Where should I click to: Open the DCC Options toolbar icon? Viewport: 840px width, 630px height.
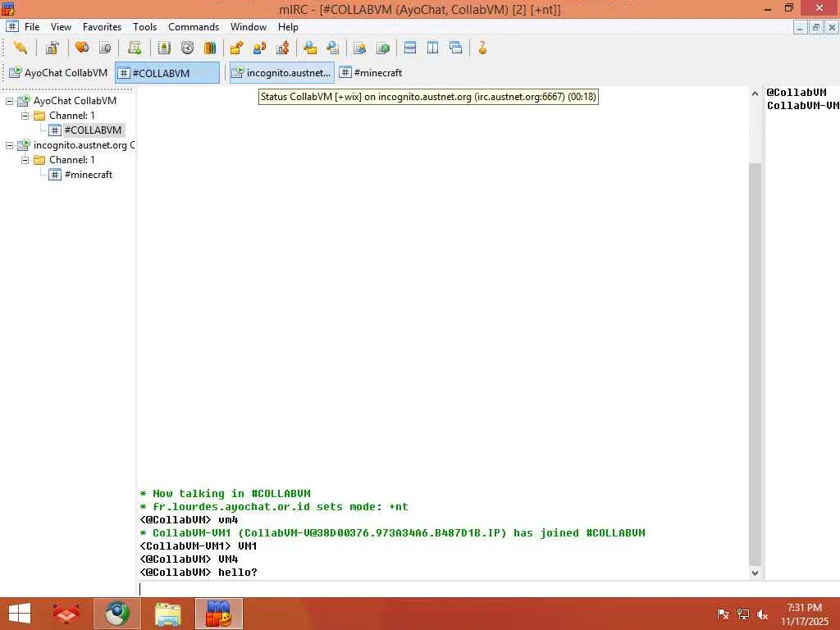coord(283,48)
